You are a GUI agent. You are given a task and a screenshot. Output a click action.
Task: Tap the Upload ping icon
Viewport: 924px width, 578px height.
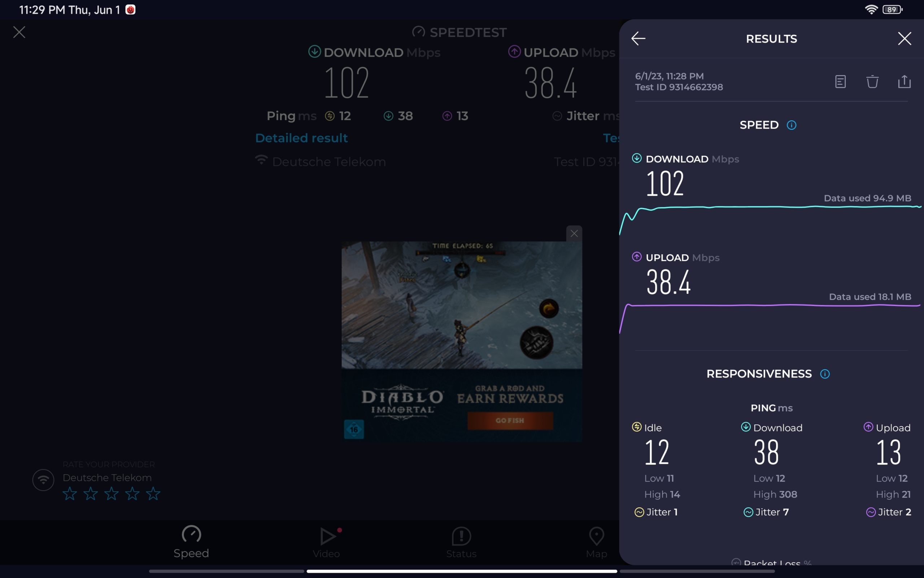pyautogui.click(x=868, y=427)
